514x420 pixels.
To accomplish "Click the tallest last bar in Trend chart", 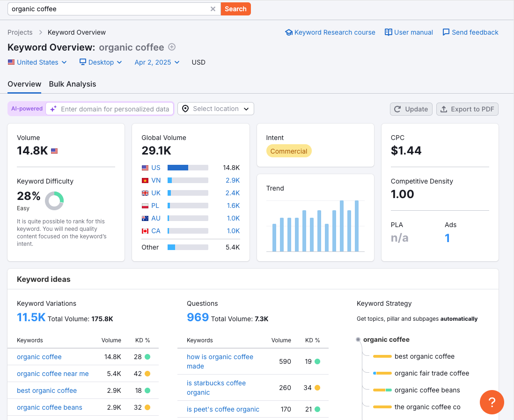I will click(357, 226).
